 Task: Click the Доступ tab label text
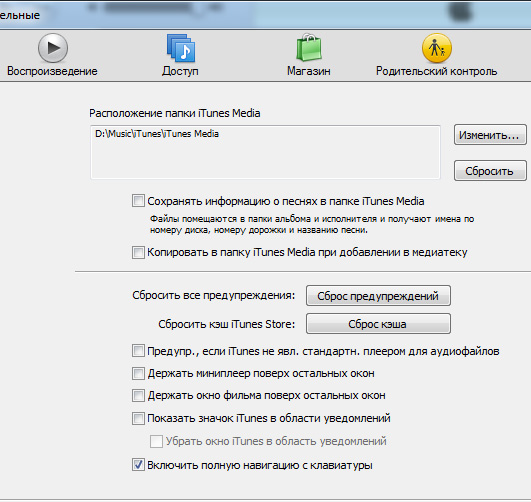[180, 71]
